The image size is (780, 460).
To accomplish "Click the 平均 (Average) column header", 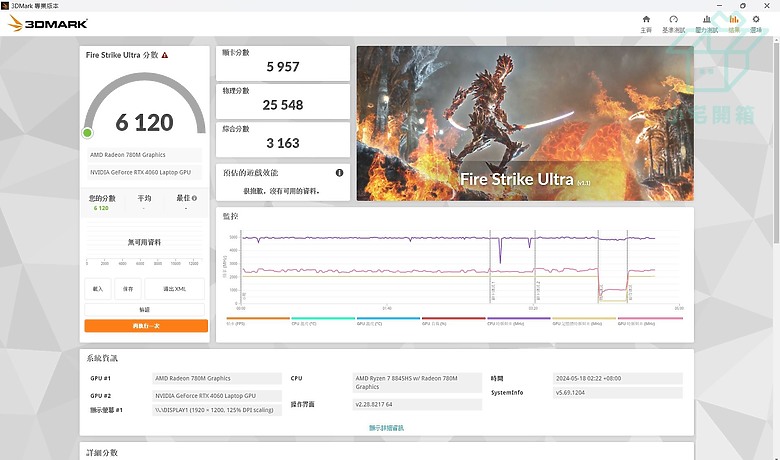I will (144, 198).
